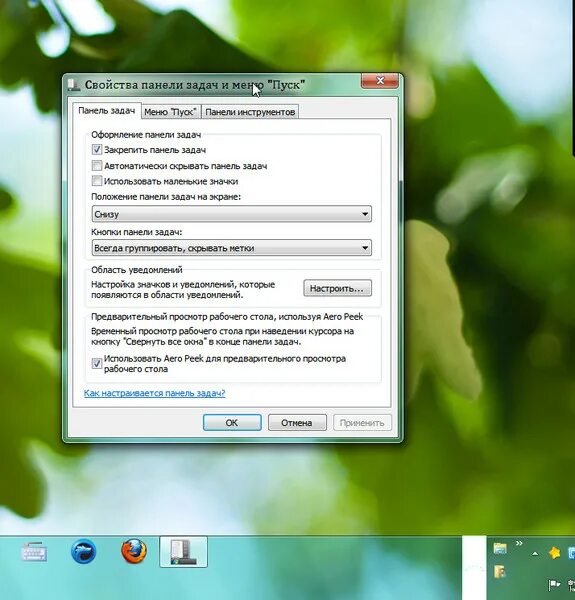Launch the blue round browser taskbar icon
Viewport: 575px width, 600px height.
click(x=83, y=551)
